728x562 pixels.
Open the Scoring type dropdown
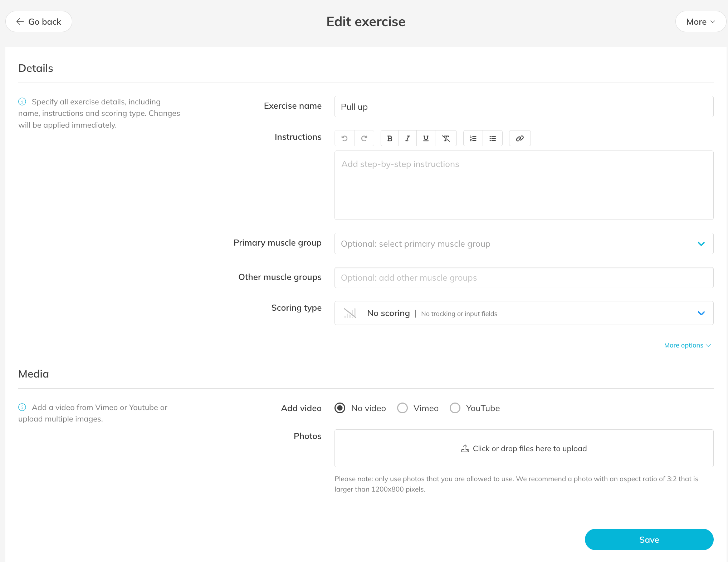click(523, 313)
